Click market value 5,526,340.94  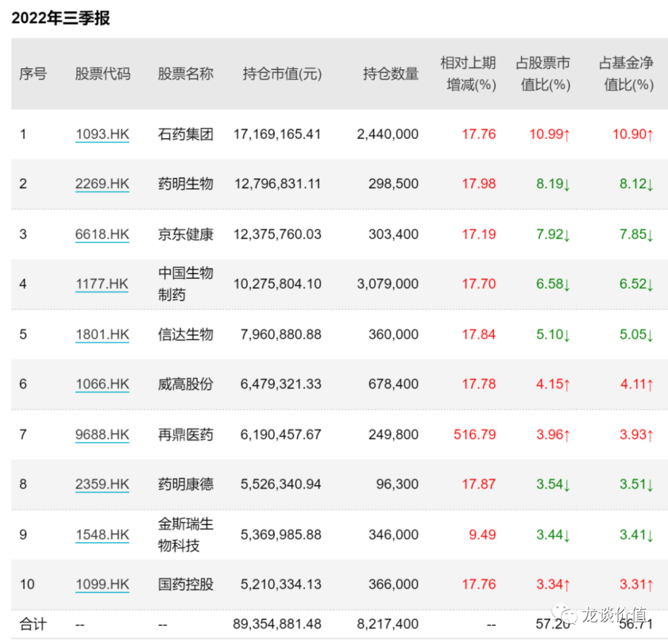(x=281, y=484)
